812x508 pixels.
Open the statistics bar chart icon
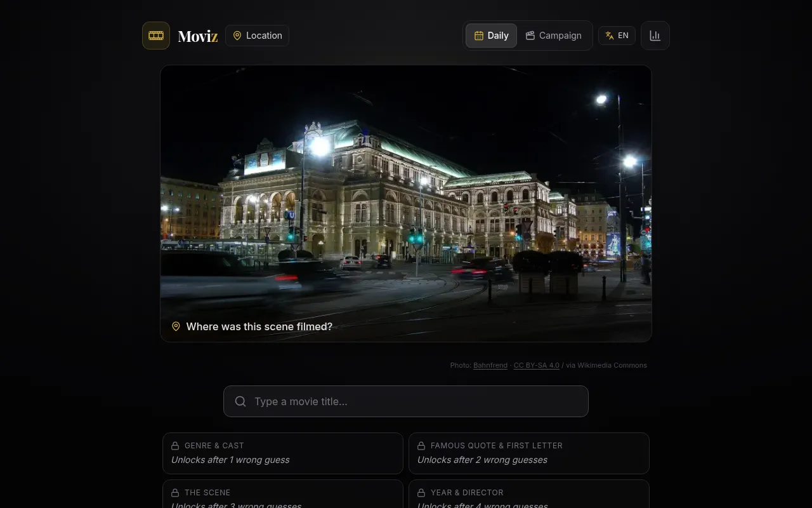[x=655, y=36]
